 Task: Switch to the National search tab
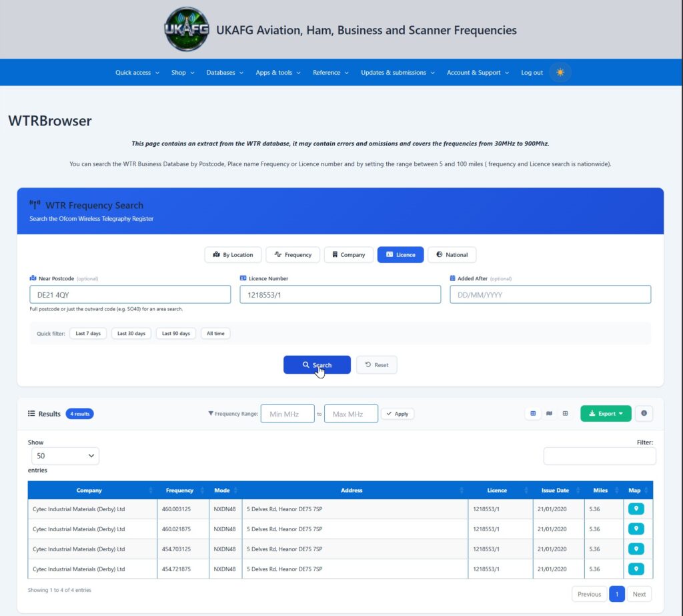coord(452,254)
